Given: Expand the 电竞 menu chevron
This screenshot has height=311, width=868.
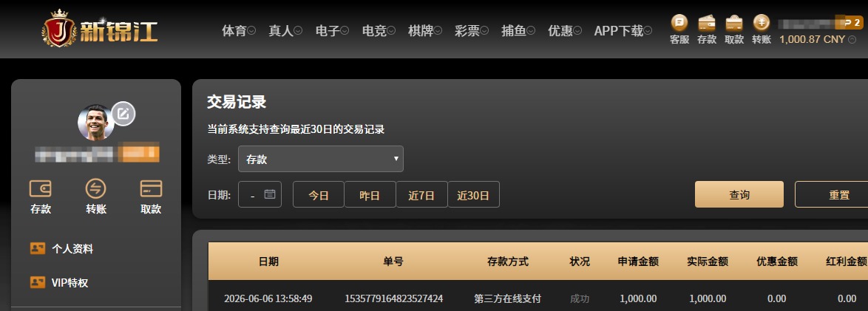Looking at the screenshot, I should [391, 31].
